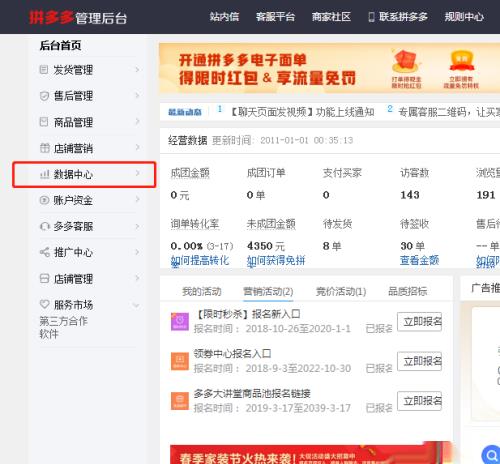
Task: Expand the 推广中心 chevron
Action: (x=137, y=252)
